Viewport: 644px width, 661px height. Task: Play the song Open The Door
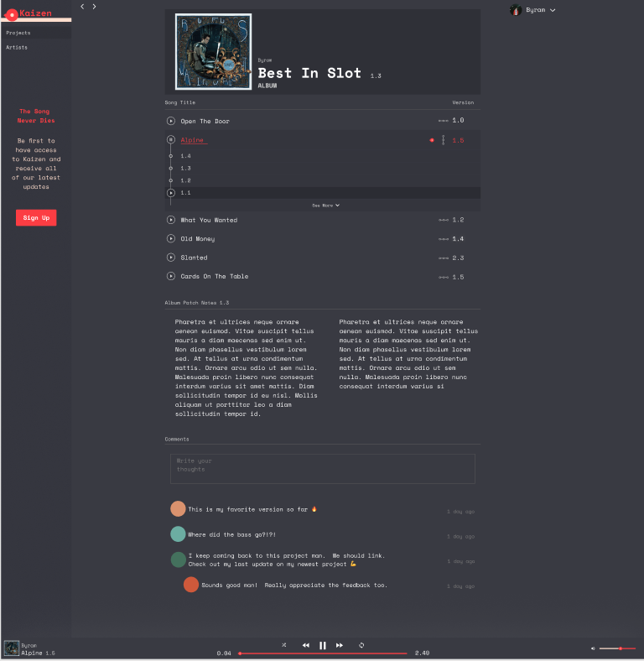tap(171, 121)
